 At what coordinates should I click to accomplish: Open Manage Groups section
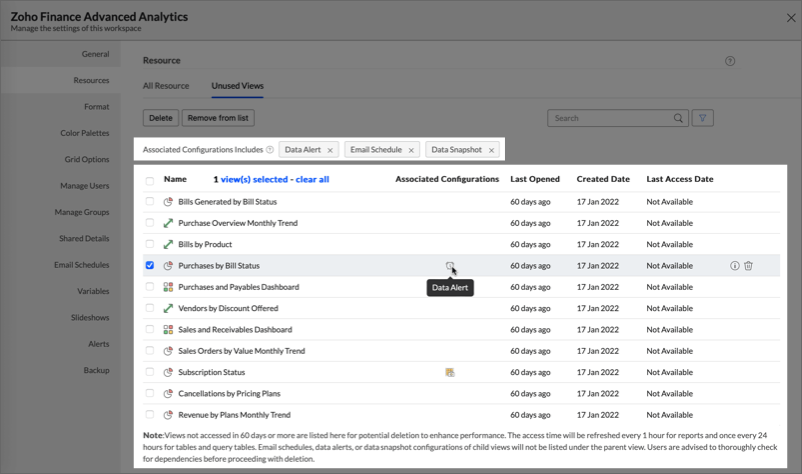60,212
